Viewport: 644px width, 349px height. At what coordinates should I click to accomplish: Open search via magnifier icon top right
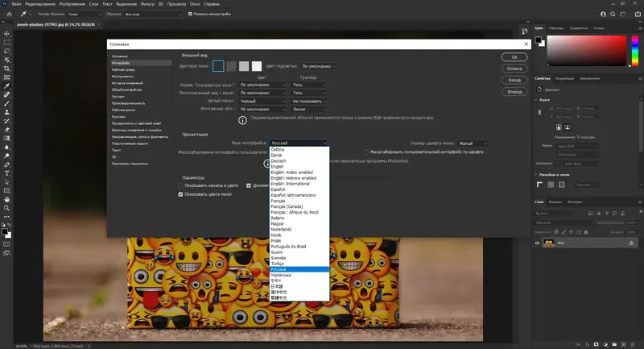613,14
